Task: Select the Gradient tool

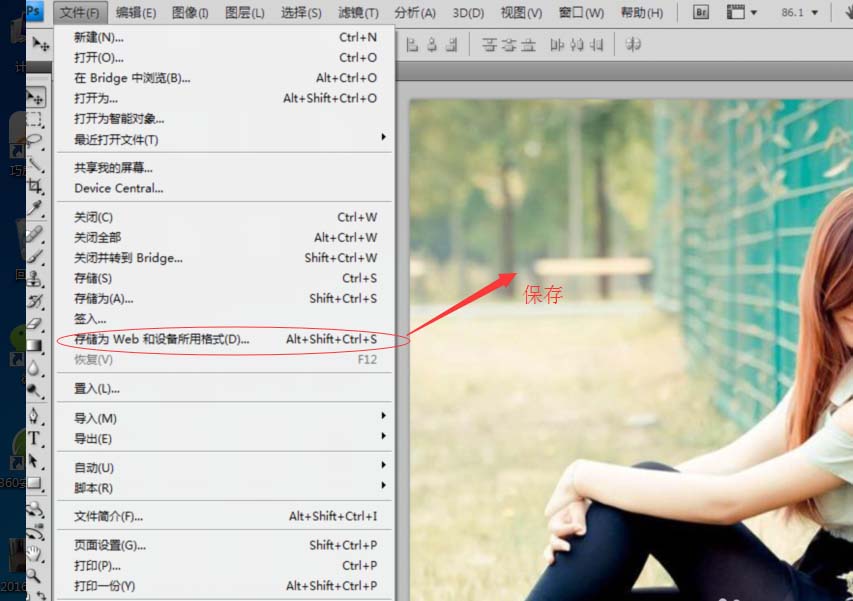Action: pyautogui.click(x=35, y=346)
